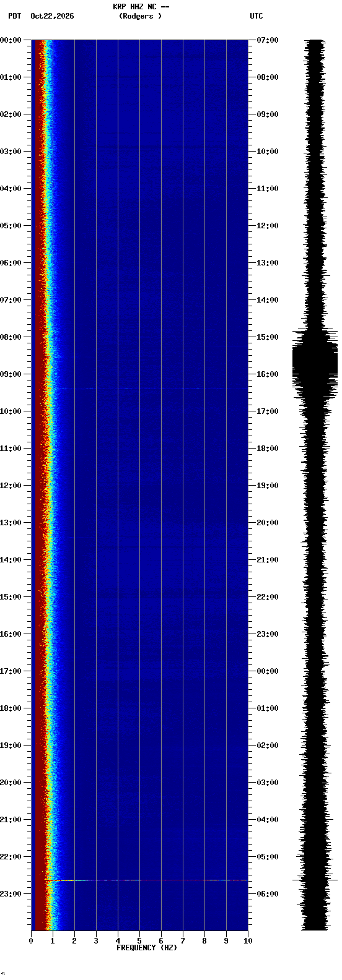Click the 00:00 PDT time label

pos(11,40)
